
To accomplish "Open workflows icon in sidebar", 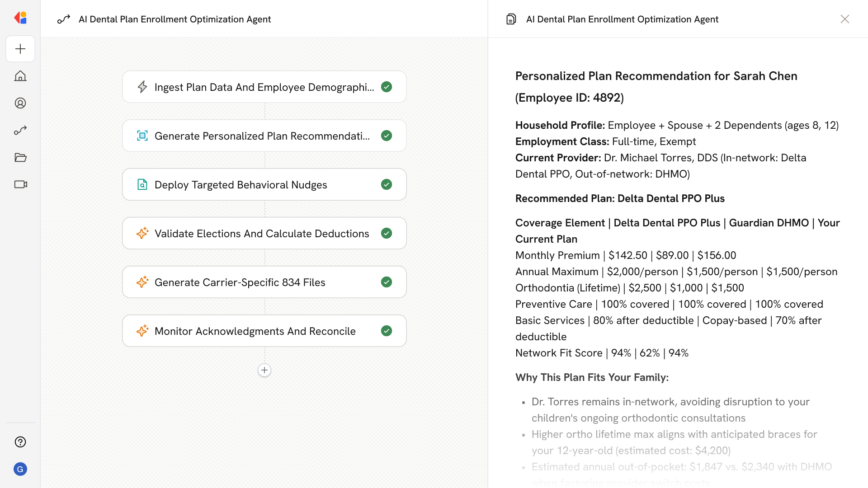I will [20, 130].
